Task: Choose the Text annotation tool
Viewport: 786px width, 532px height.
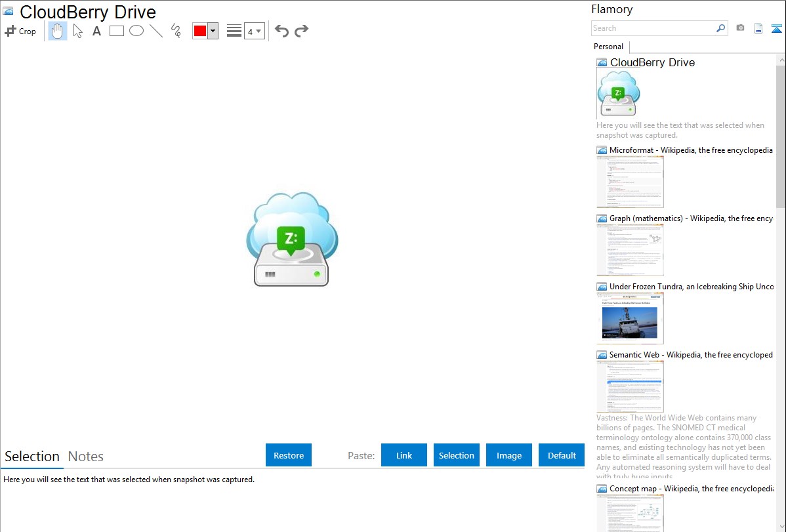Action: click(96, 31)
